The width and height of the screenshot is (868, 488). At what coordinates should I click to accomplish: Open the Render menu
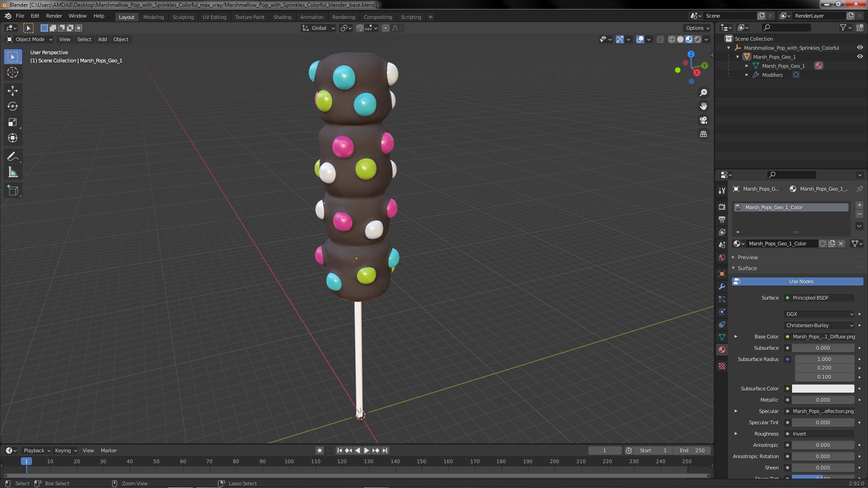(x=54, y=16)
